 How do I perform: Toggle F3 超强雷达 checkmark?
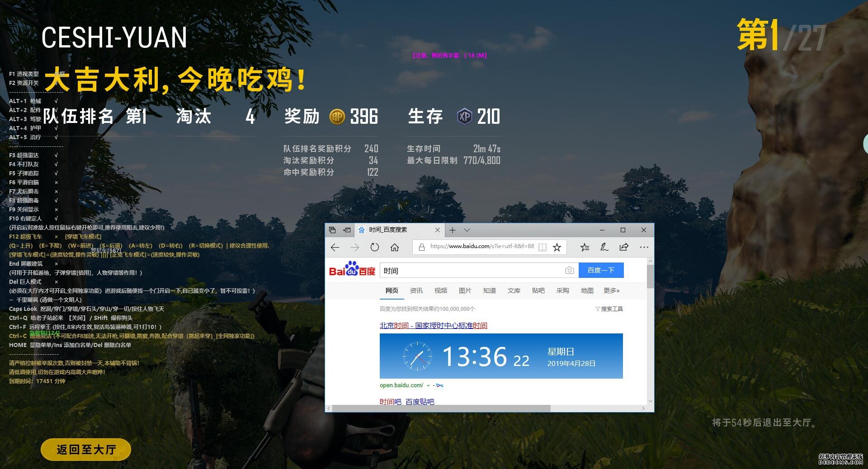[56, 155]
